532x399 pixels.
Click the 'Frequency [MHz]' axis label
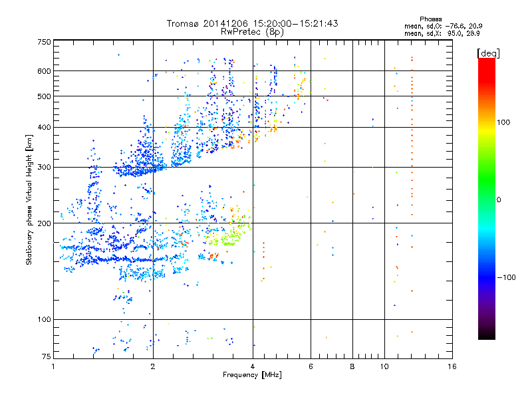click(252, 375)
